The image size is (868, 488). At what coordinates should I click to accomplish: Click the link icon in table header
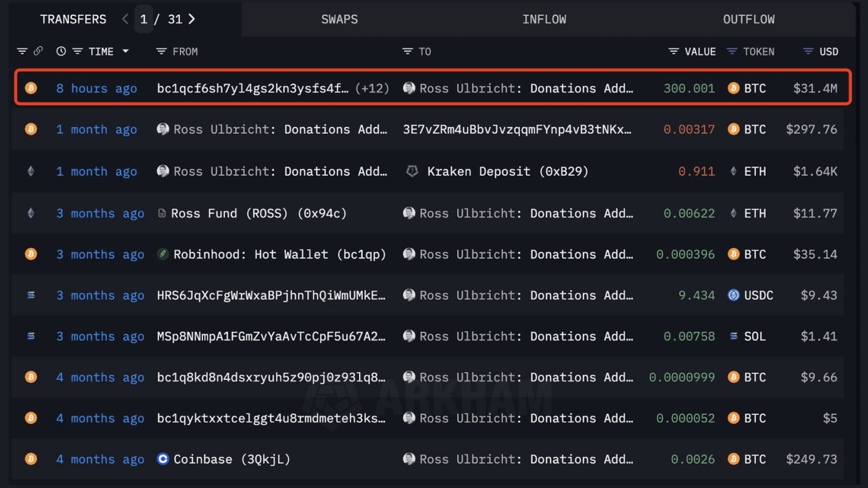point(38,51)
